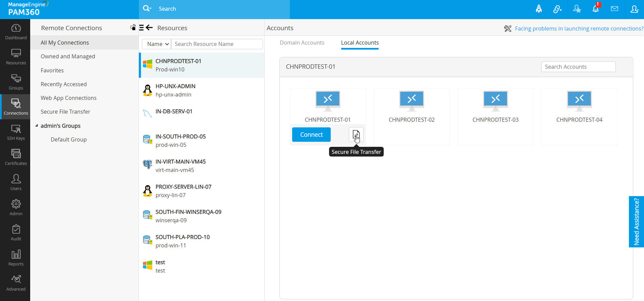Click the wrench troubleshooting icon
Viewport: 644px width, 301px height.
507,28
